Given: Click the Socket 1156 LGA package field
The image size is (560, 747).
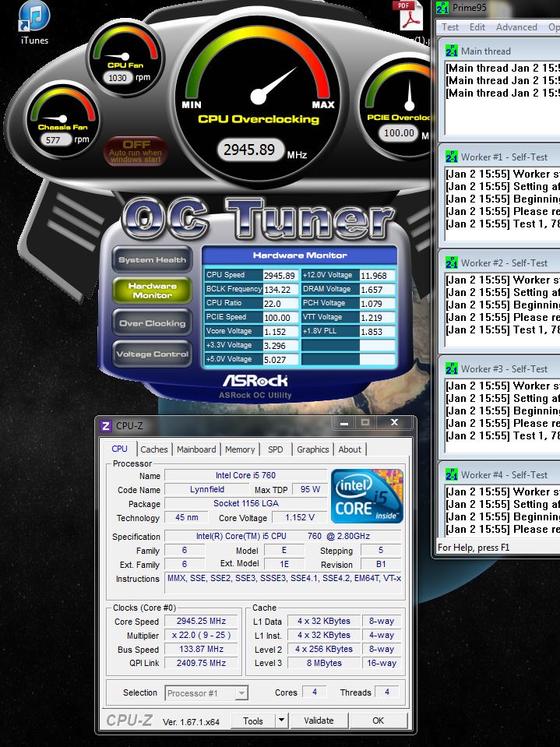Looking at the screenshot, I should pos(245,503).
